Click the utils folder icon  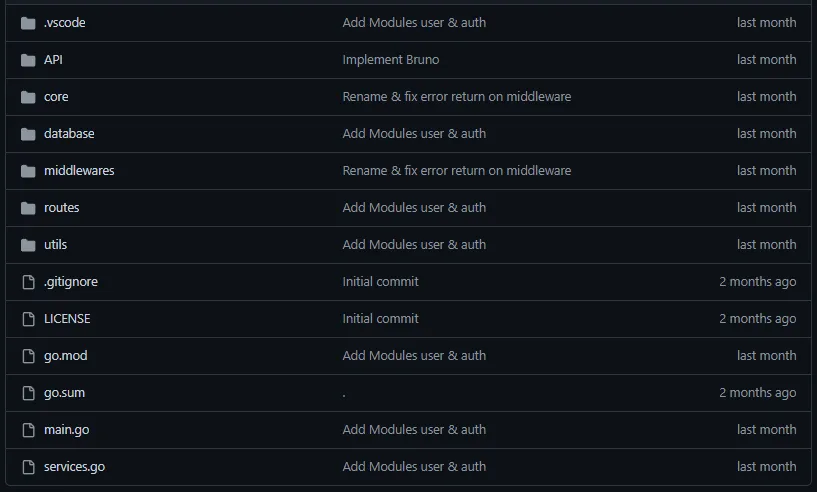coord(28,245)
